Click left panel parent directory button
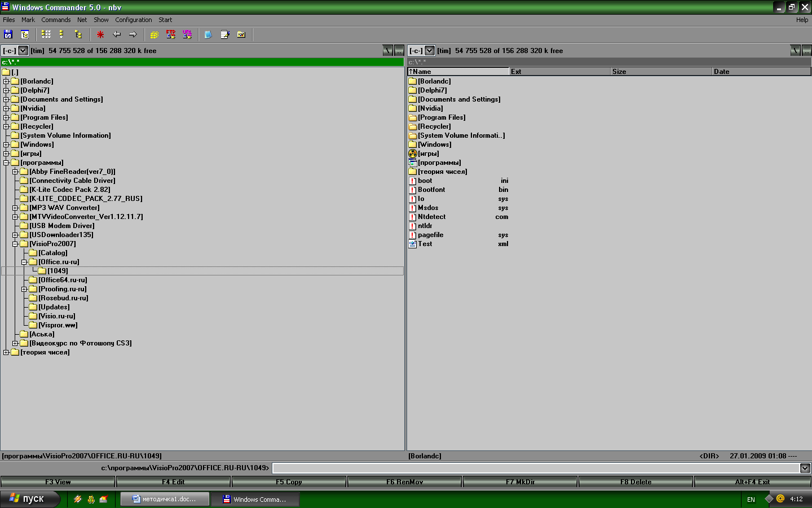 [x=399, y=50]
